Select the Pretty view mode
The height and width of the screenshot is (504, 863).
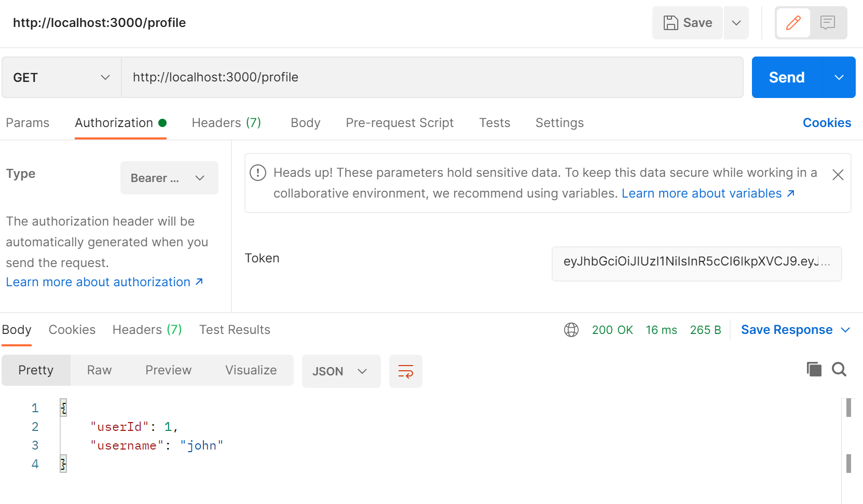click(x=36, y=370)
